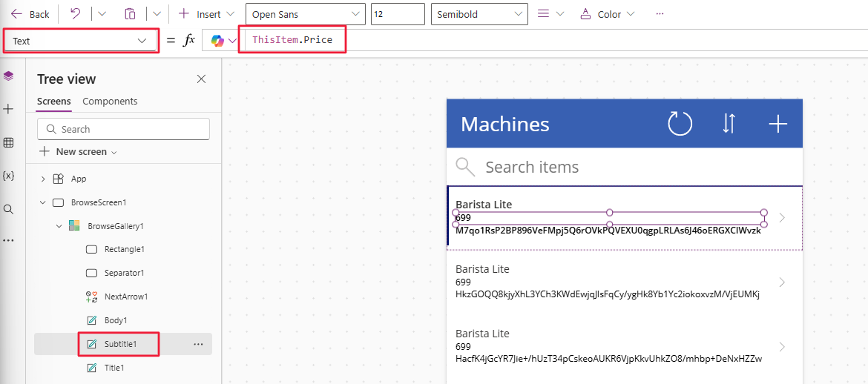Open the Insert pane via the plus rail icon
This screenshot has width=868, height=384.
coord(8,109)
